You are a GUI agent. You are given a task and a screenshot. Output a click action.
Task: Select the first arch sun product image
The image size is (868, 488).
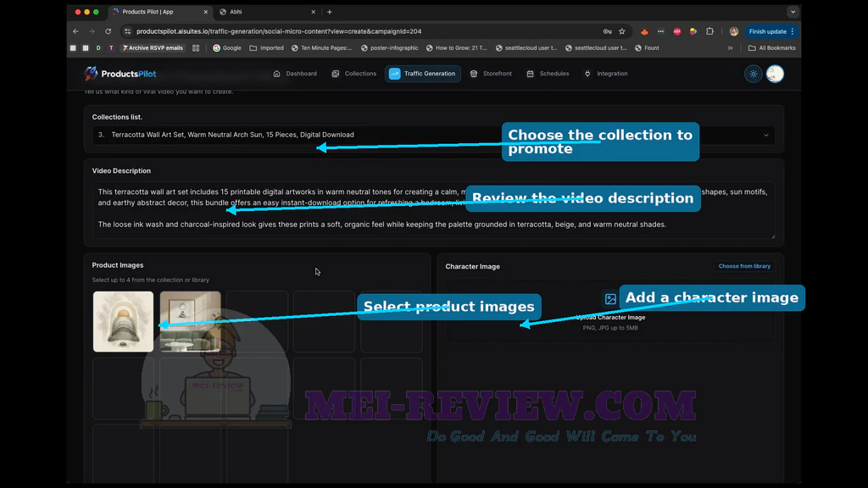click(x=124, y=321)
